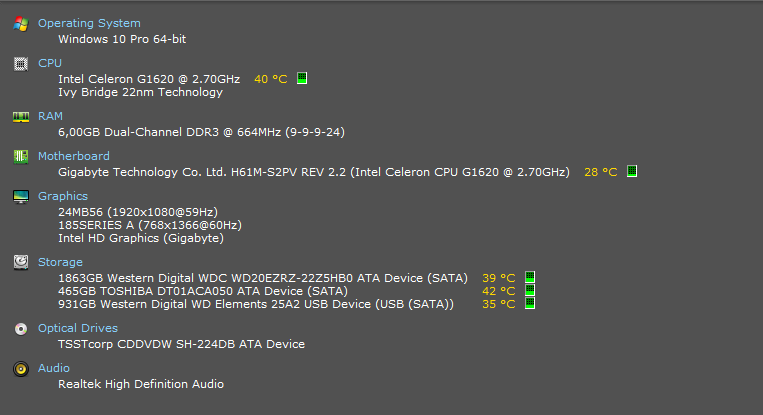Click green indicator beside WD20EZRZ 39 °C
Screen dimensions: 763x415
pos(530,277)
